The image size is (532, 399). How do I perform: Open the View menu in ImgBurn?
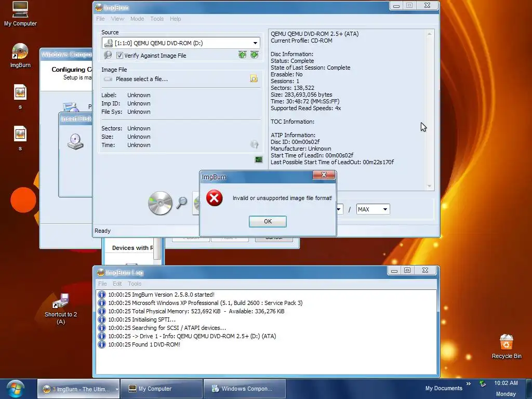[x=117, y=19]
